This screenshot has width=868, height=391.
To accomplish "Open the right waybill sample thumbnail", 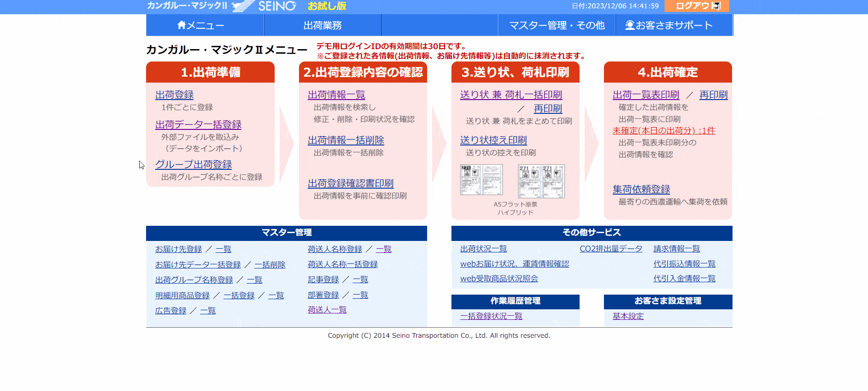I will tap(541, 181).
